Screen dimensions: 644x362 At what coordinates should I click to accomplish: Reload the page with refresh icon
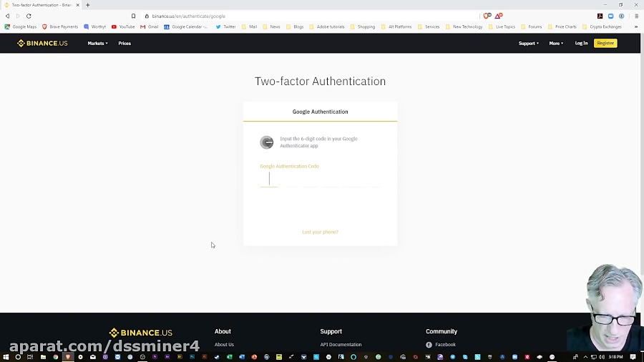[x=29, y=16]
